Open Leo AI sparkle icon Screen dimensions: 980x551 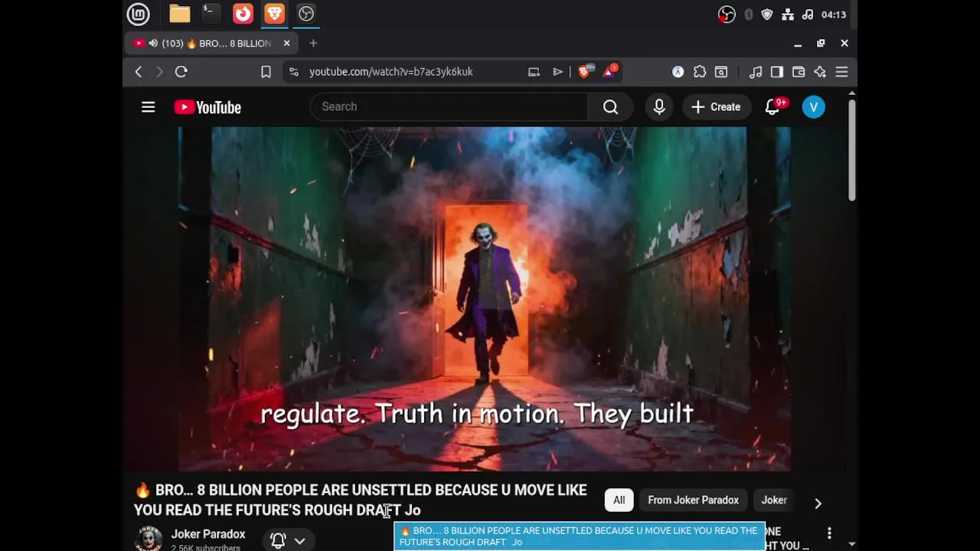coord(820,72)
